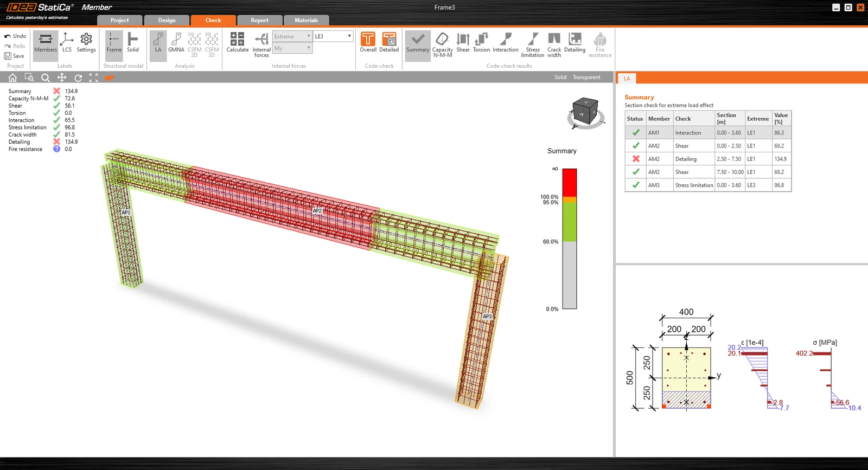Switch structural model to Solid view

coord(133,43)
